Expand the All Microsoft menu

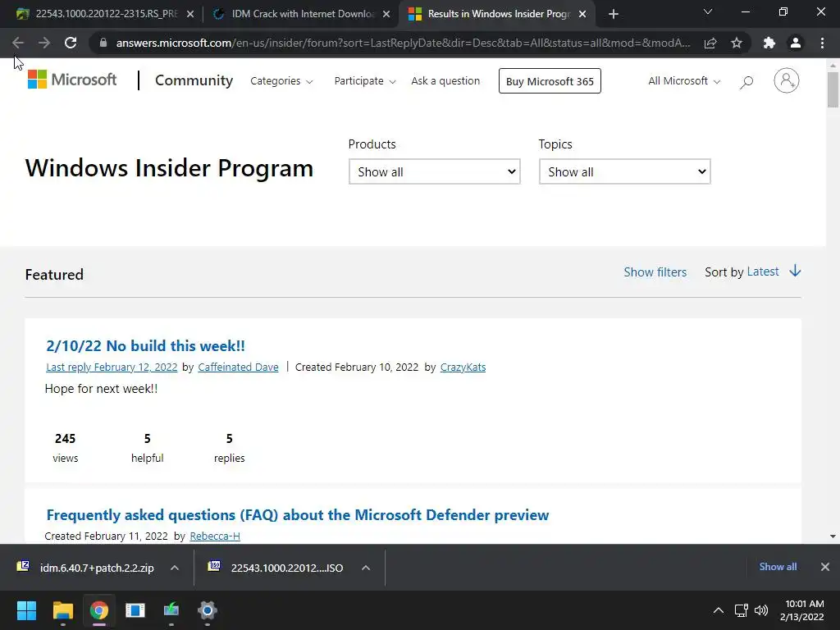click(684, 81)
